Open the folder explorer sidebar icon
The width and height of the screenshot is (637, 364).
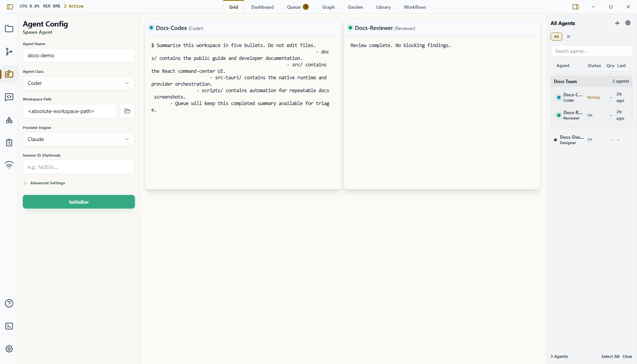(x=9, y=29)
